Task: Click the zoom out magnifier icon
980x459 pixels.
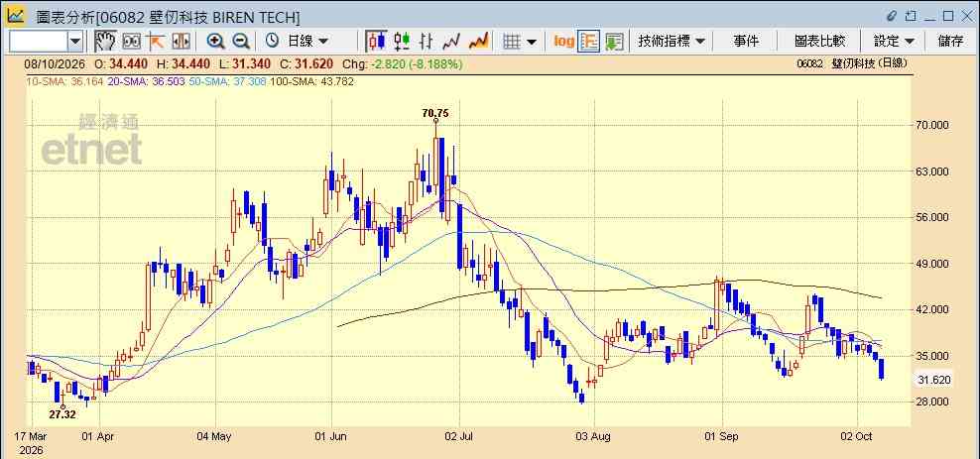Action: coord(241,42)
